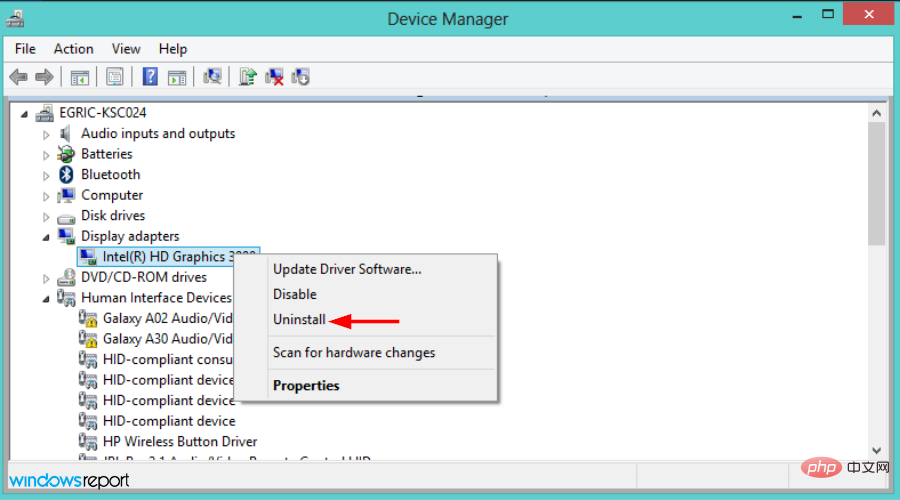Collapse the Display adapters node
Screen dimensions: 900x500
tap(46, 238)
